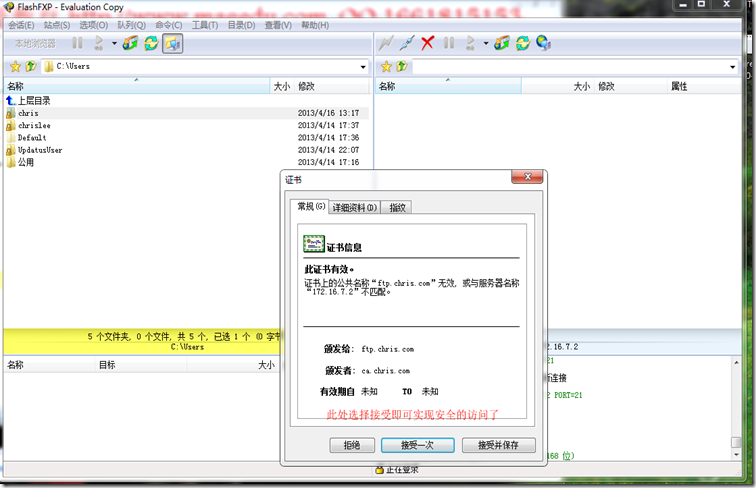756x488 pixels.
Task: Select the 公用 folder
Action: point(186,163)
